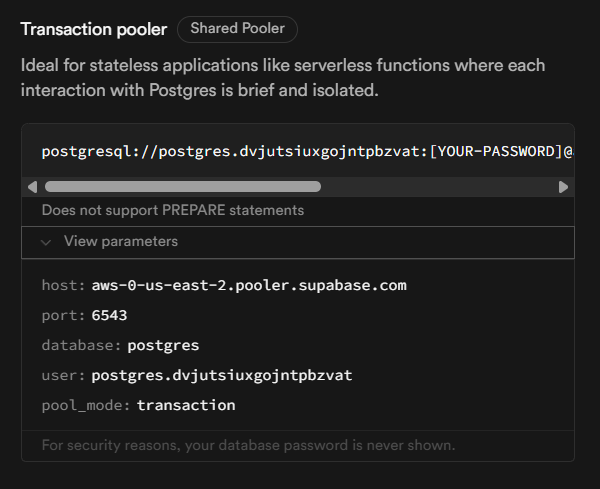
Task: Click the Shared Pooler badge
Action: tap(237, 29)
